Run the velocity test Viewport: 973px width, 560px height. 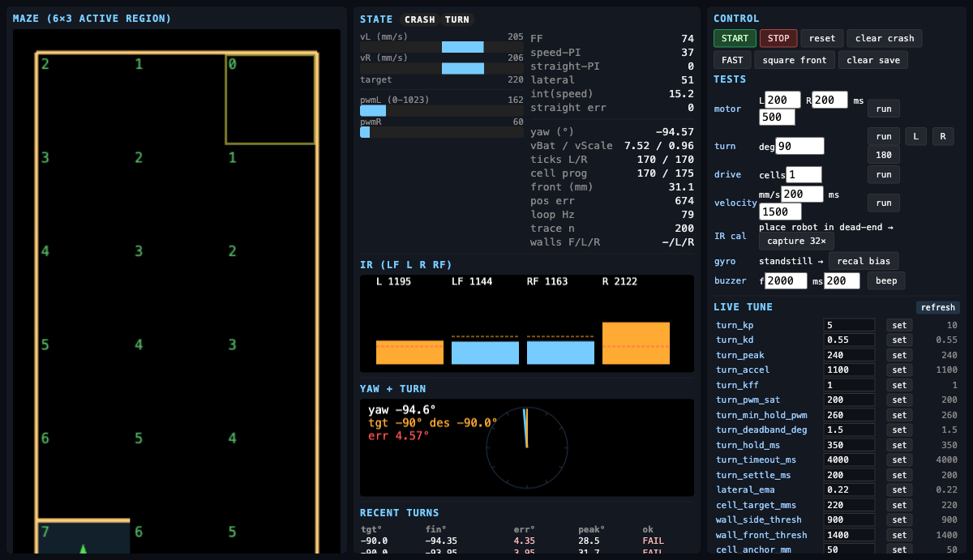point(884,203)
